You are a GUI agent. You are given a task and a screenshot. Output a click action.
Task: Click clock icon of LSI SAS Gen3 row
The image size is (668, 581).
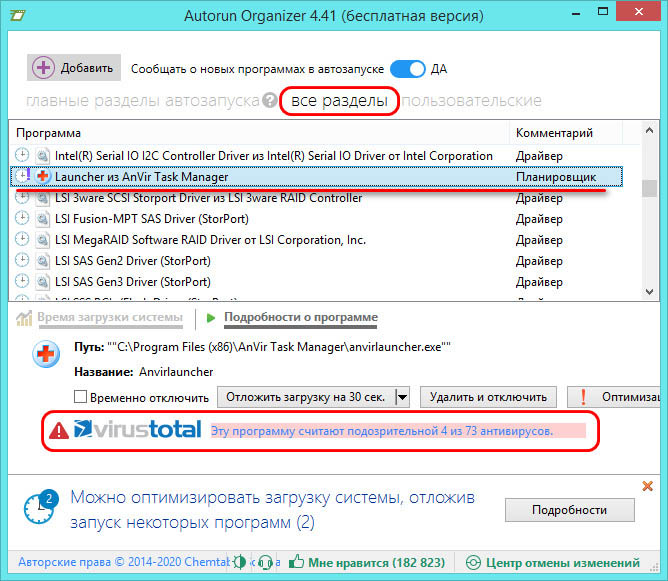[22, 281]
